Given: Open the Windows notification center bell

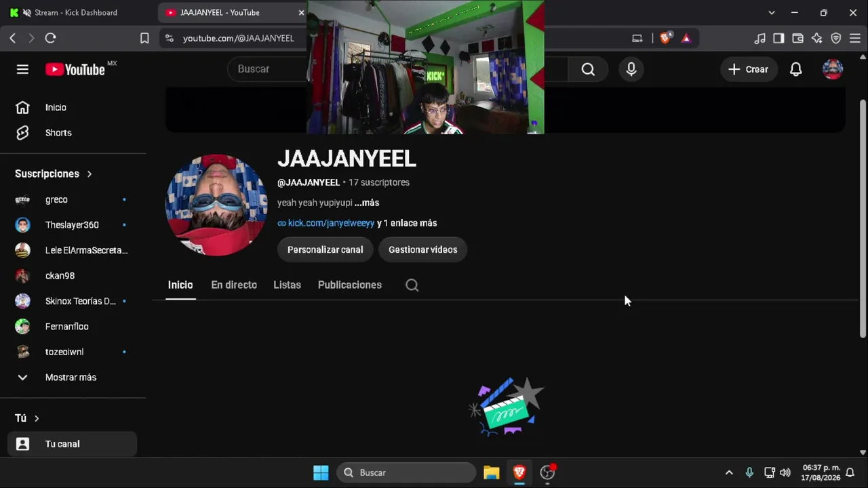Looking at the screenshot, I should [850, 472].
